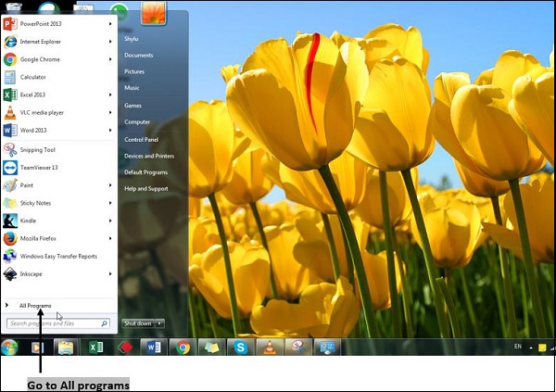Click the Windows Start orb button
Screen dimensions: 556x392
point(10,348)
